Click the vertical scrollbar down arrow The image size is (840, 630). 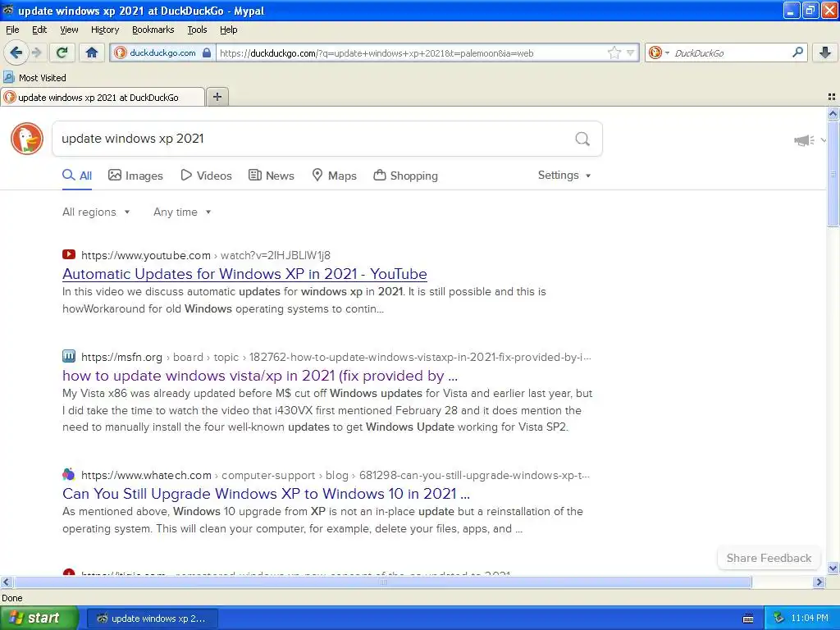pos(833,568)
